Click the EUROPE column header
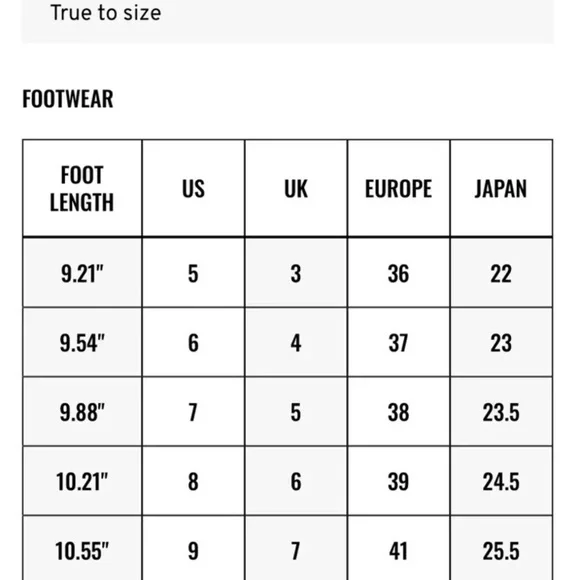The width and height of the screenshot is (580, 580). (x=399, y=188)
